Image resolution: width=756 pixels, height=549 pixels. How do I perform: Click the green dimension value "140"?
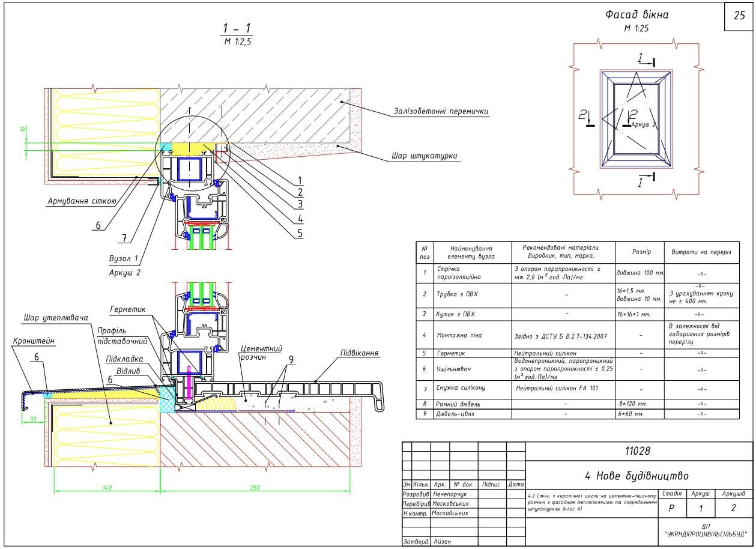107,487
